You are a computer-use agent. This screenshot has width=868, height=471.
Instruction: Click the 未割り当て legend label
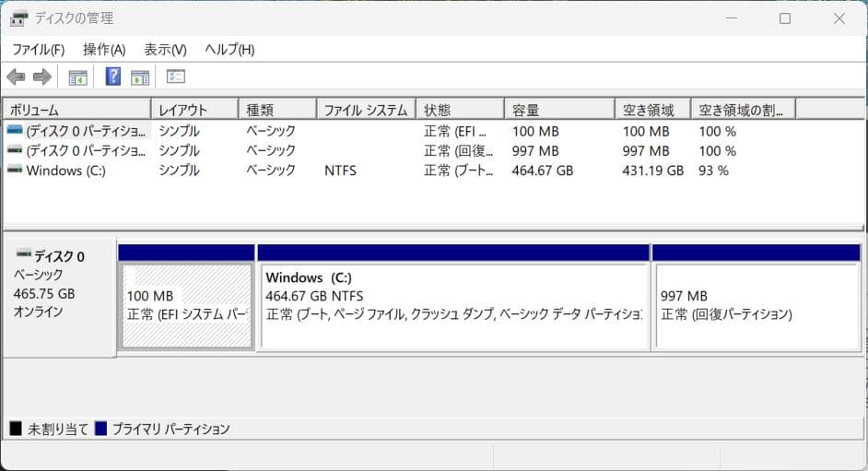coord(58,429)
